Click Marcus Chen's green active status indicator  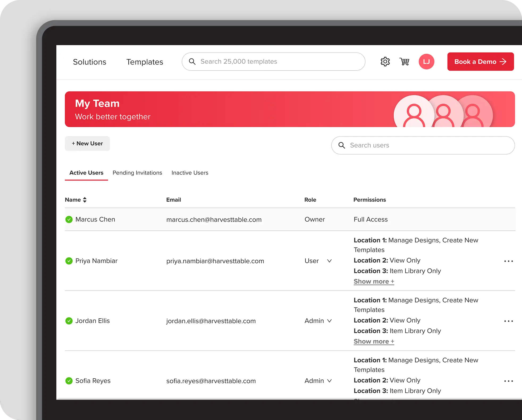point(69,219)
